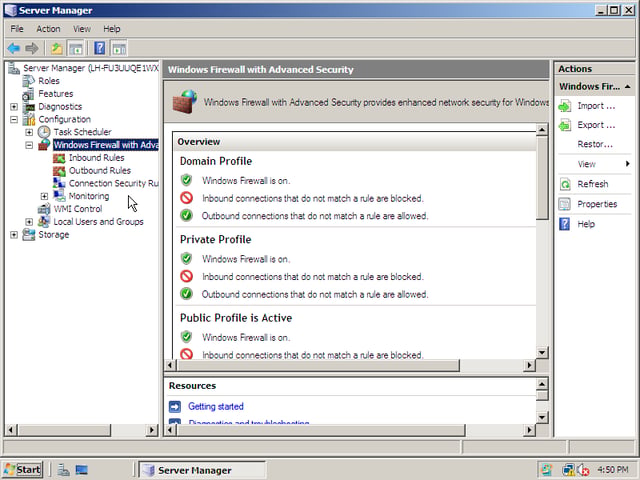Select the Roles node icon
This screenshot has width=640, height=480.
click(x=29, y=81)
